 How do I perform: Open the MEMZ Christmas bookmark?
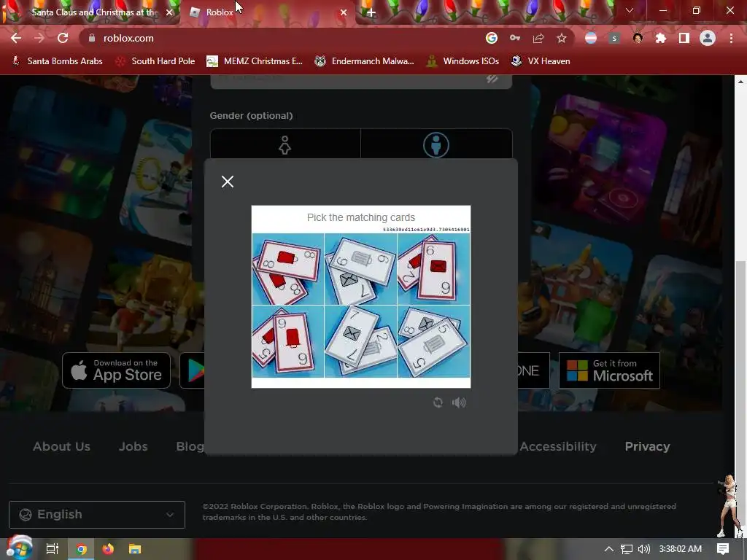[x=255, y=61]
